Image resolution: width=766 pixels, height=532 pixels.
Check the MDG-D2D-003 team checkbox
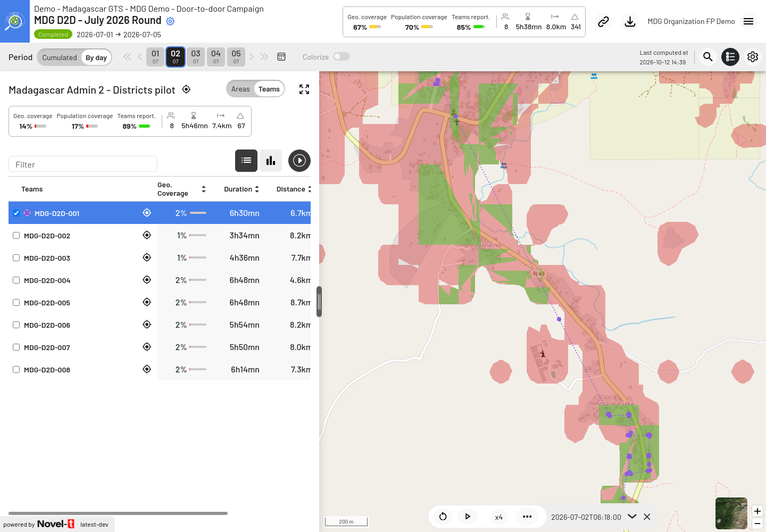pos(16,258)
